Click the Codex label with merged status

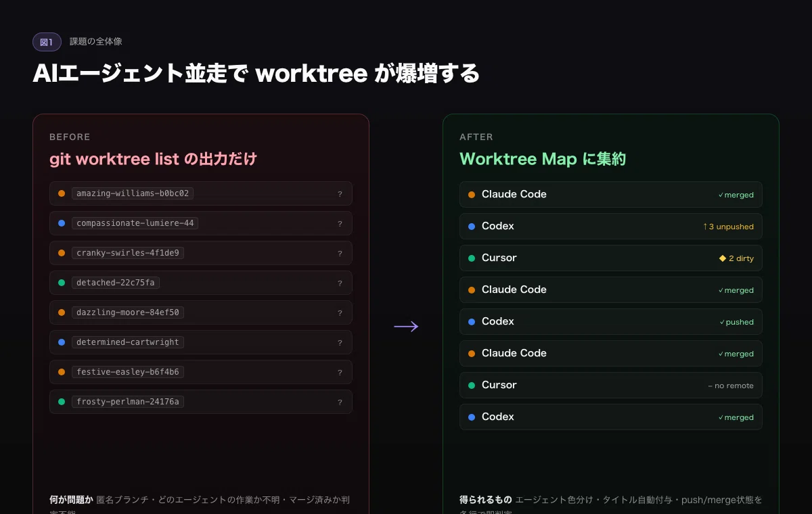pyautogui.click(x=498, y=417)
